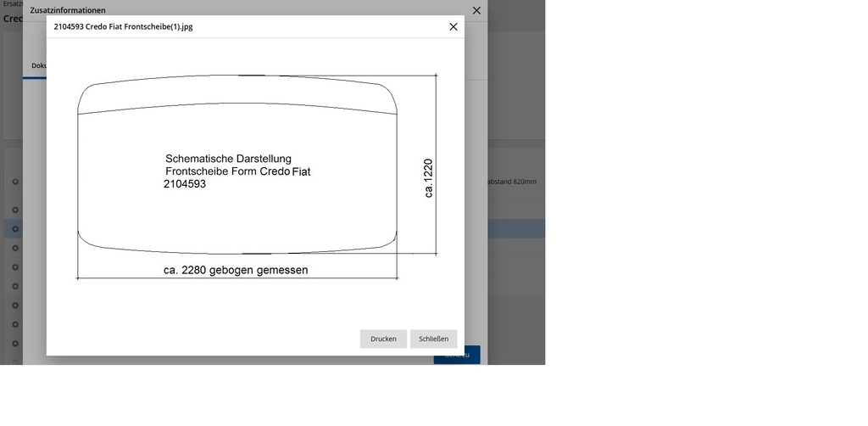Close the Frontscheibe(1).jpg preview using the X
868x426 pixels.
453,26
